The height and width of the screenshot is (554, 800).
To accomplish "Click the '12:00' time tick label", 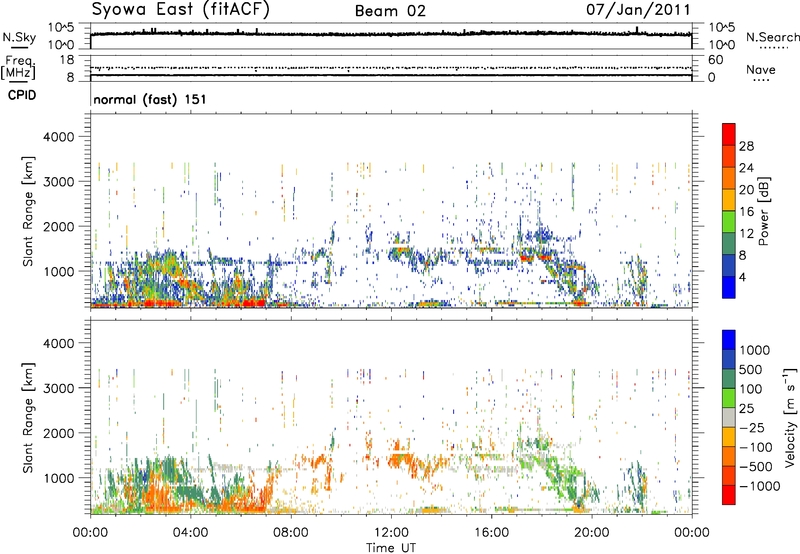I will (391, 533).
